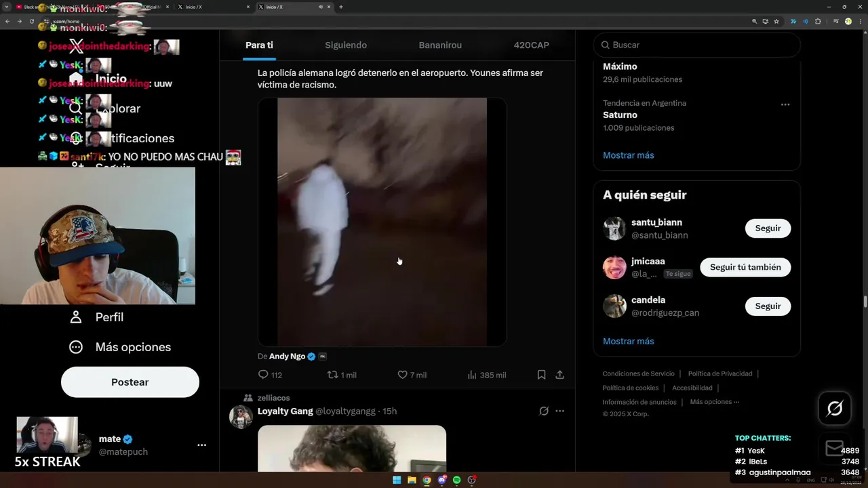The height and width of the screenshot is (488, 868).
Task: Click Mostrar más under trends
Action: (x=629, y=155)
